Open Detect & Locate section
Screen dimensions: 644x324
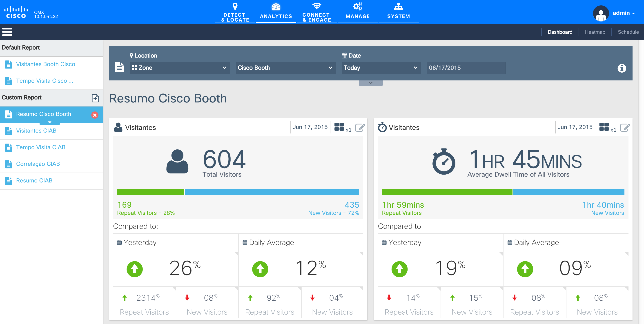235,12
